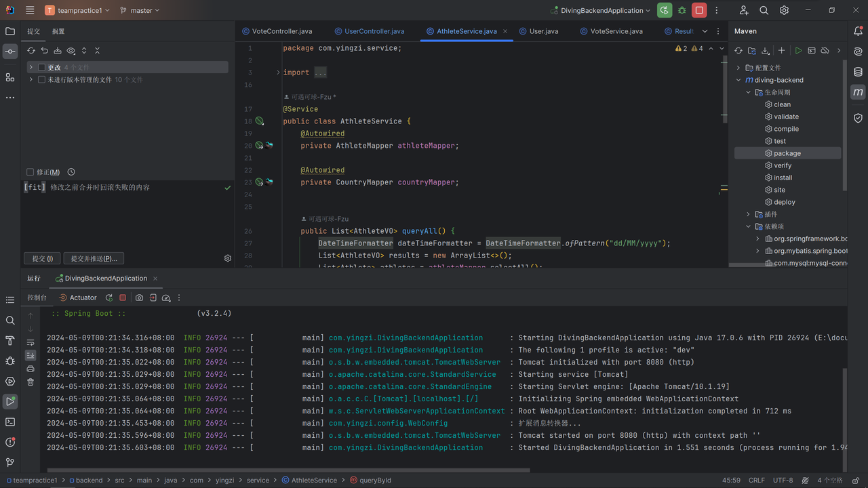The width and height of the screenshot is (868, 488).
Task: Show commit message history clock icon
Action: pos(71,172)
